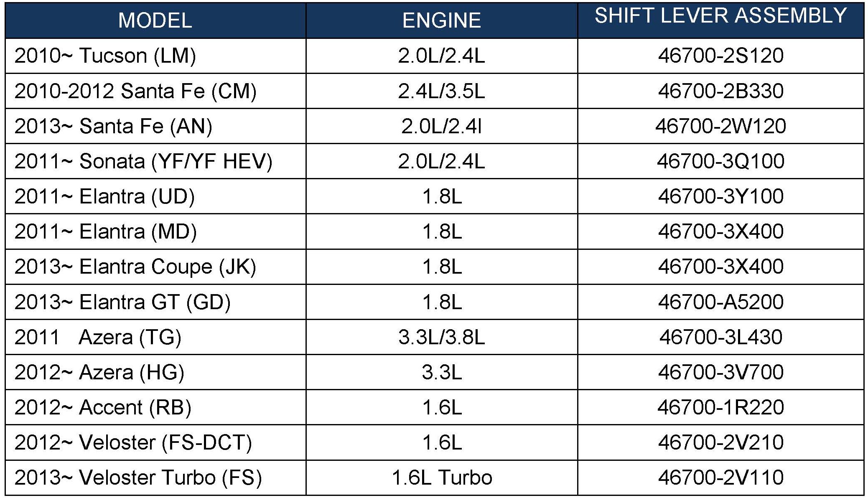Select part number 46700-1R220
Screen dimensions: 868x498
[720, 407]
